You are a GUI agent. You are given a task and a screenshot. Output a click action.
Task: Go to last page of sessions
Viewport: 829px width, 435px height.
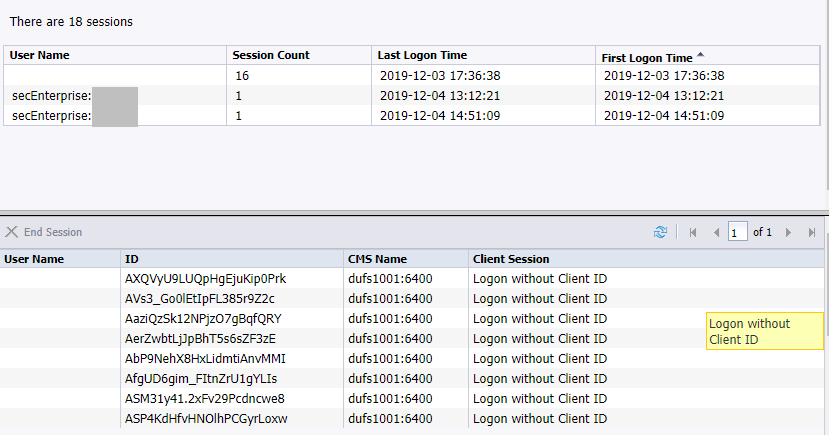812,233
